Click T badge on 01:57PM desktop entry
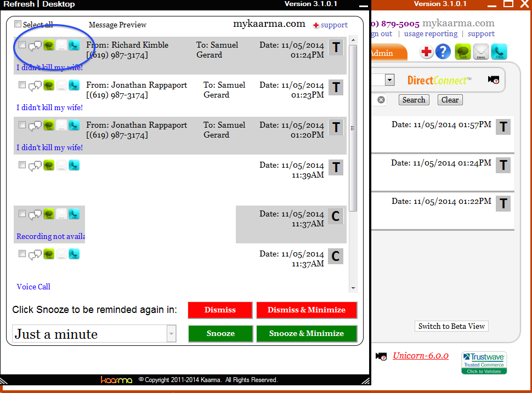This screenshot has height=393, width=532. (x=503, y=127)
